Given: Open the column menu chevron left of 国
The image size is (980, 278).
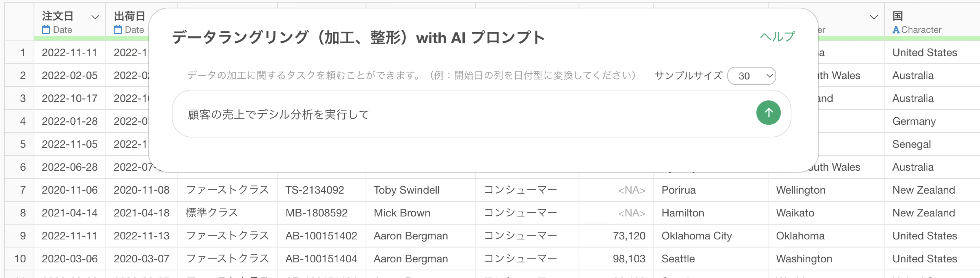Looking at the screenshot, I should (x=874, y=17).
